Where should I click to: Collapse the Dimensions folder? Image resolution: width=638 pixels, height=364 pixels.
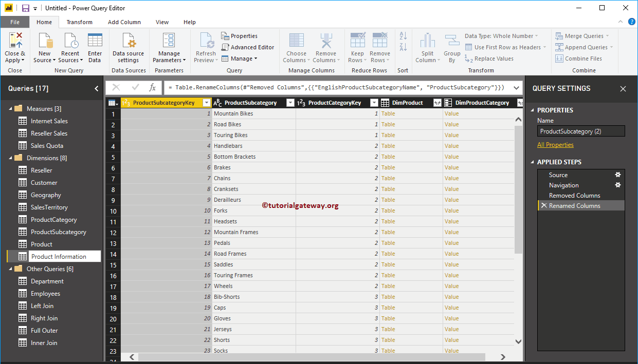[11, 158]
